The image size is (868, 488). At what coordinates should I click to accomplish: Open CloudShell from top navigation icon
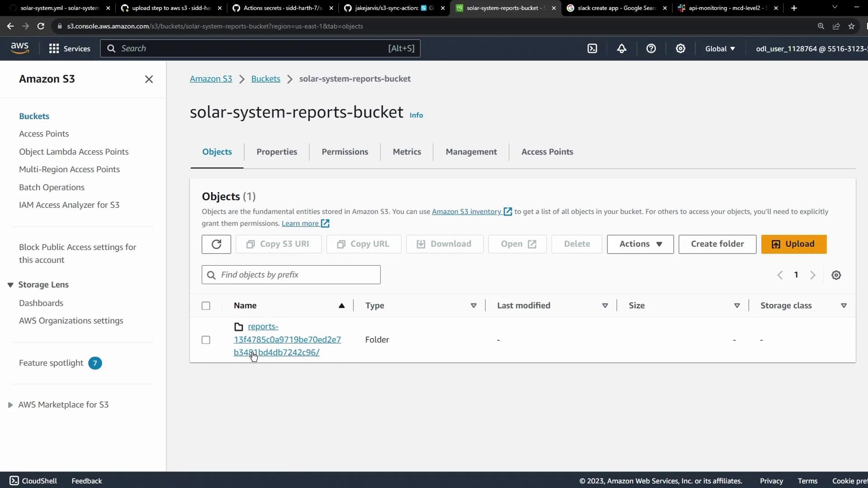point(592,49)
